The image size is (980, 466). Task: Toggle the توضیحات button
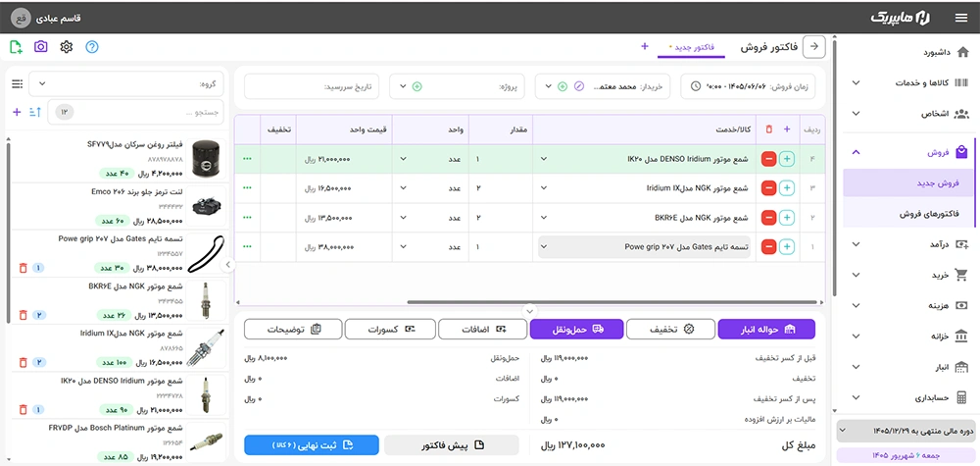(x=293, y=329)
